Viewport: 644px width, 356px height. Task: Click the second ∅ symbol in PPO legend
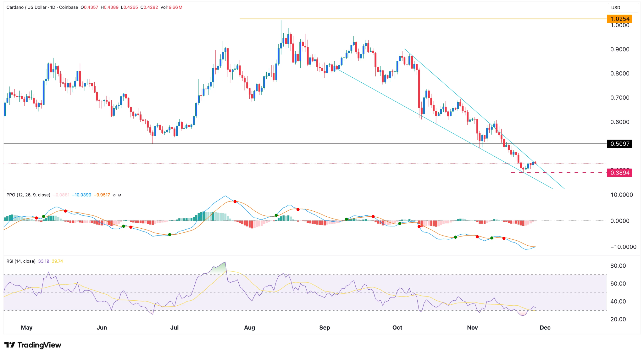pyautogui.click(x=119, y=195)
